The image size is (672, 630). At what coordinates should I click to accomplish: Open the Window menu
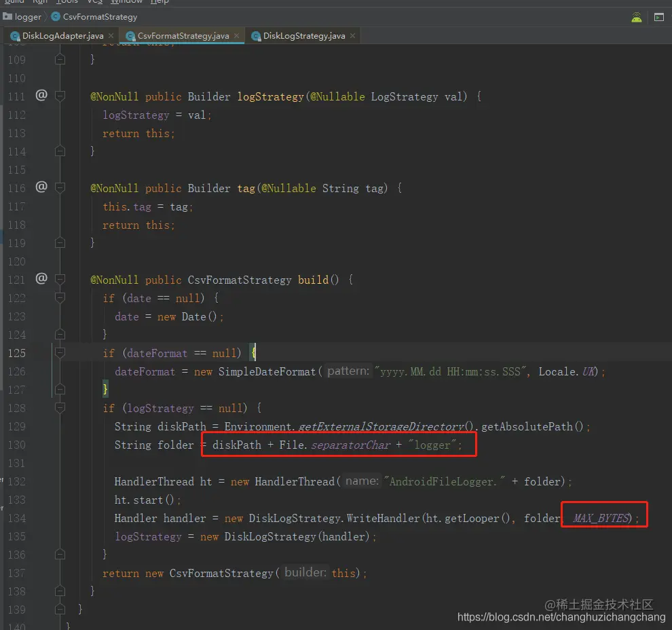point(126,2)
